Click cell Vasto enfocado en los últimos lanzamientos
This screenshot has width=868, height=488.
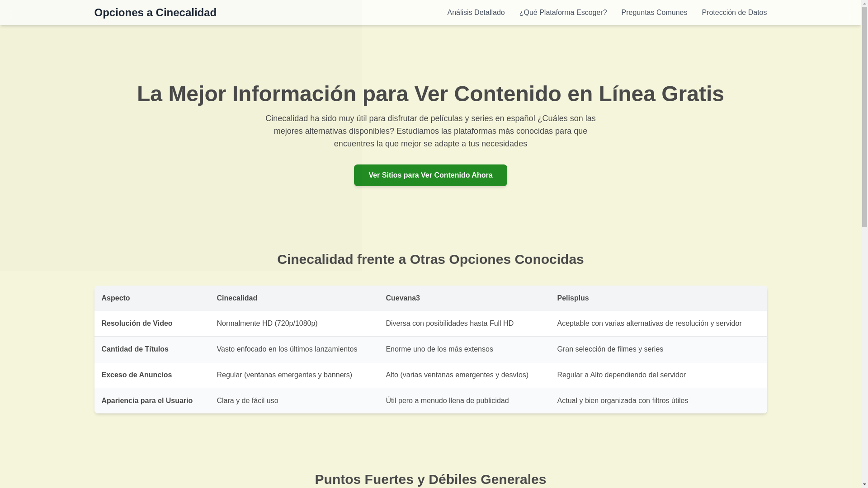point(294,349)
